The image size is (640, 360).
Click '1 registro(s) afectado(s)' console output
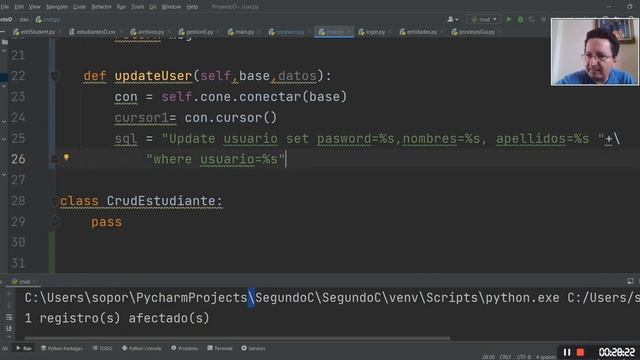tap(117, 318)
